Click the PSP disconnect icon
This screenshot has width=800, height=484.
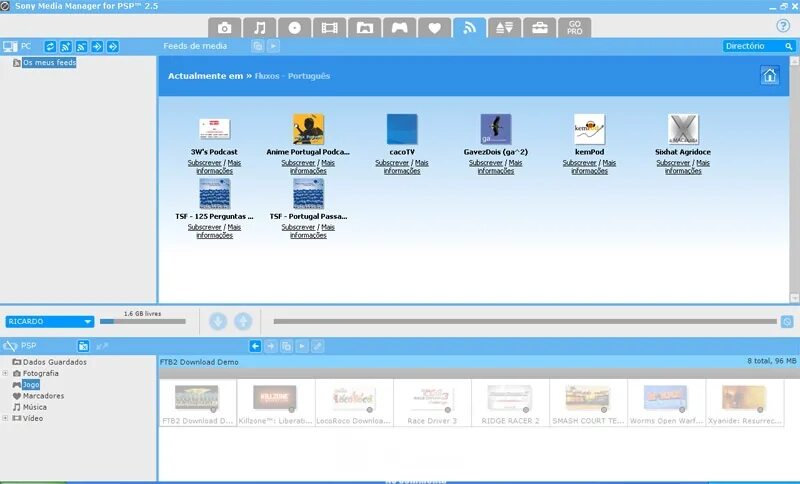coord(10,346)
